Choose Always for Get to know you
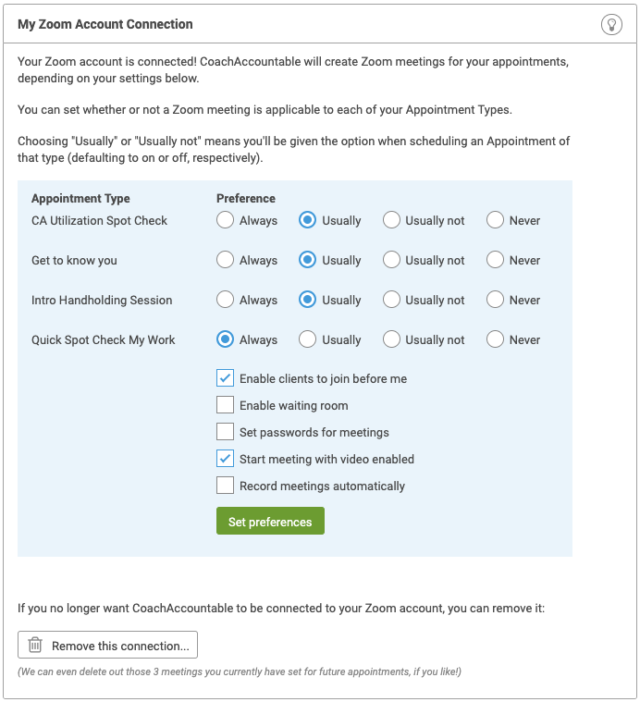 point(225,260)
